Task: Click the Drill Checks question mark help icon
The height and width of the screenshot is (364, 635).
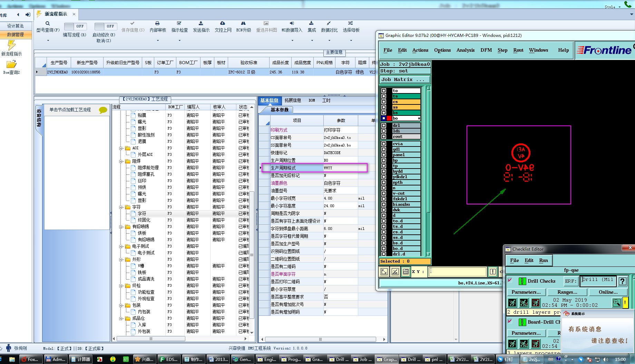Action: click(623, 281)
